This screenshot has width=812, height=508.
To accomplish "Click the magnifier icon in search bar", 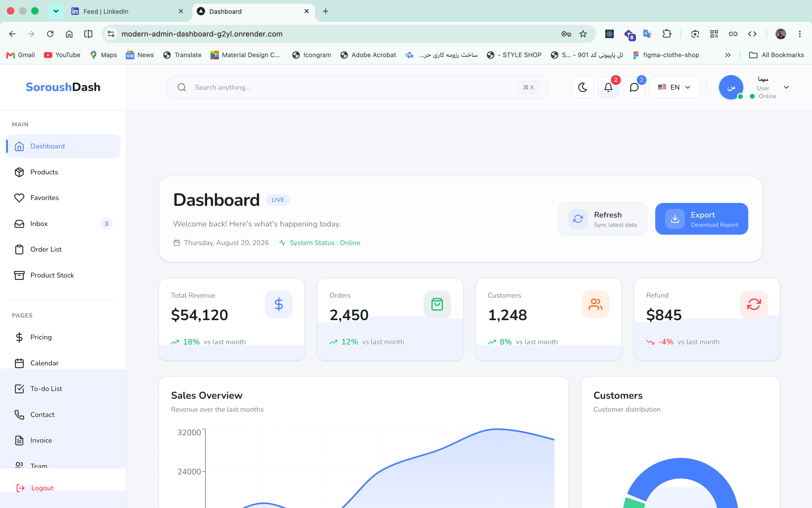I will (x=182, y=87).
